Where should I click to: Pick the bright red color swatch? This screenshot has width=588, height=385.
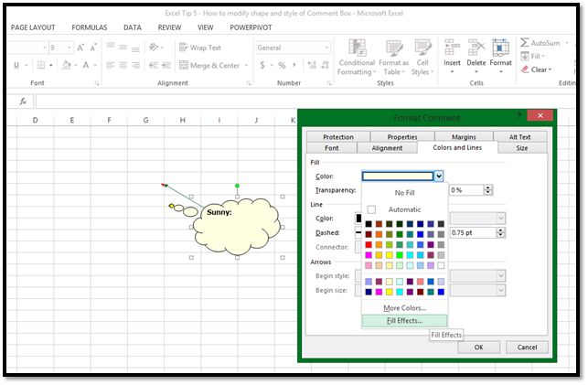(x=369, y=244)
